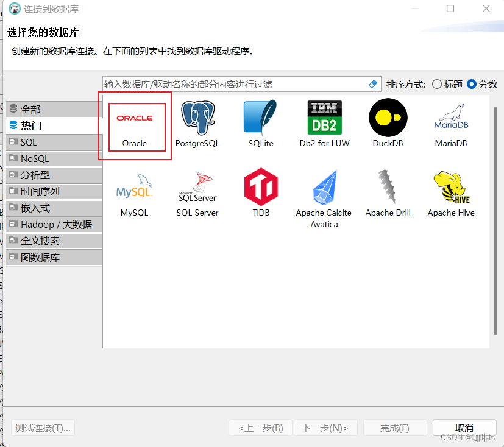Choose the SQLite feather icon
Image resolution: width=504 pixels, height=447 pixels.
point(260,117)
